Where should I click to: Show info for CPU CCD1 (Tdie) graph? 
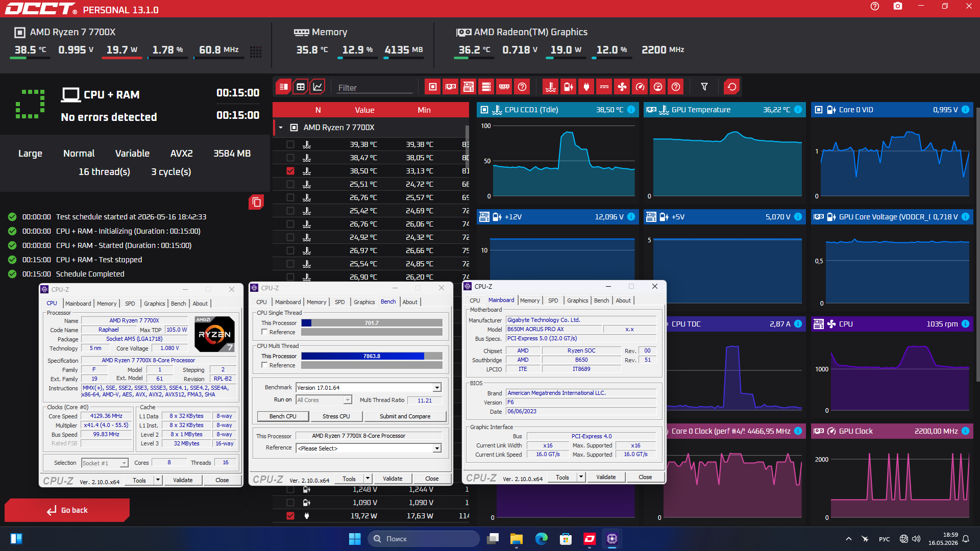pyautogui.click(x=631, y=110)
